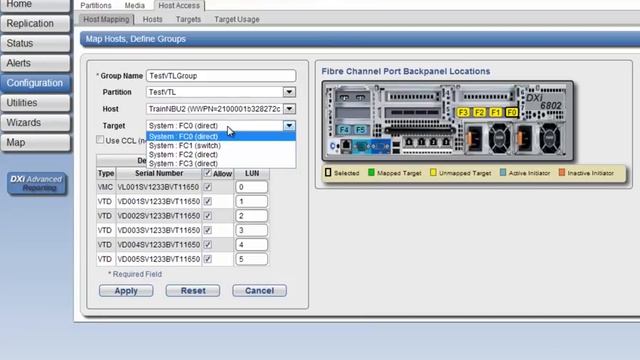The image size is (640, 360).
Task: Click the Cancel button
Action: (260, 291)
